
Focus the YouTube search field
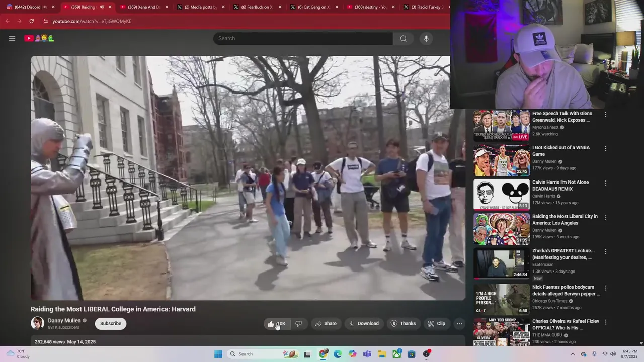click(303, 38)
